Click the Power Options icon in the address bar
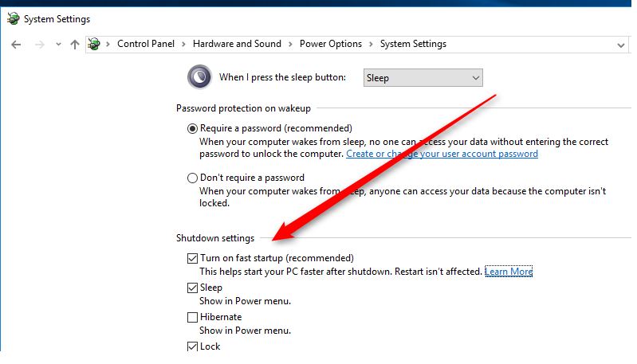This screenshot has height=364, width=637. (x=95, y=45)
